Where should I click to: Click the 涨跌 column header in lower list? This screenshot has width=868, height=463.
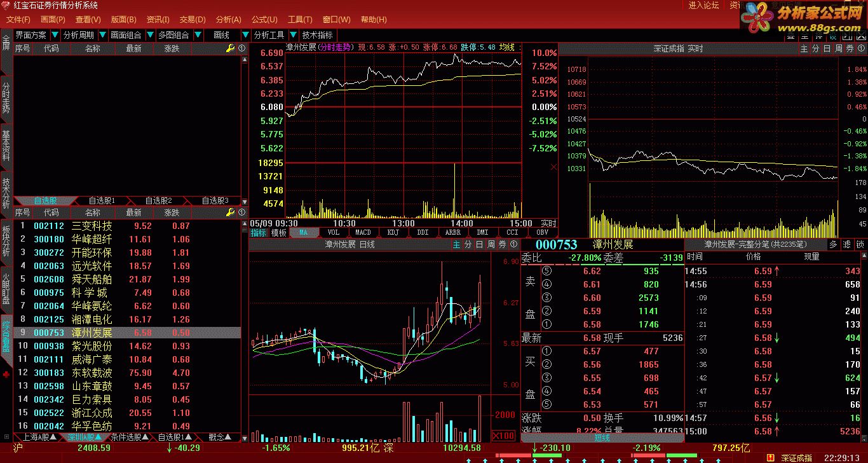tap(172, 212)
